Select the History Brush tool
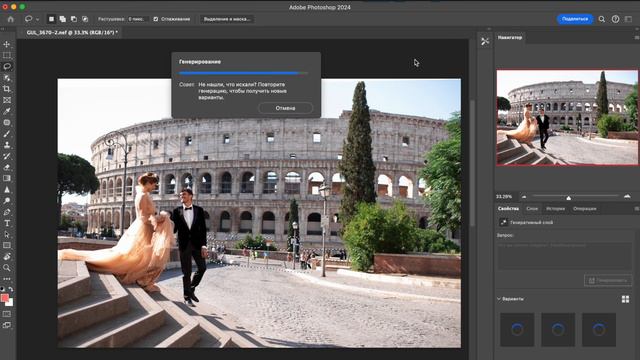Image resolution: width=640 pixels, height=360 pixels. (7, 156)
